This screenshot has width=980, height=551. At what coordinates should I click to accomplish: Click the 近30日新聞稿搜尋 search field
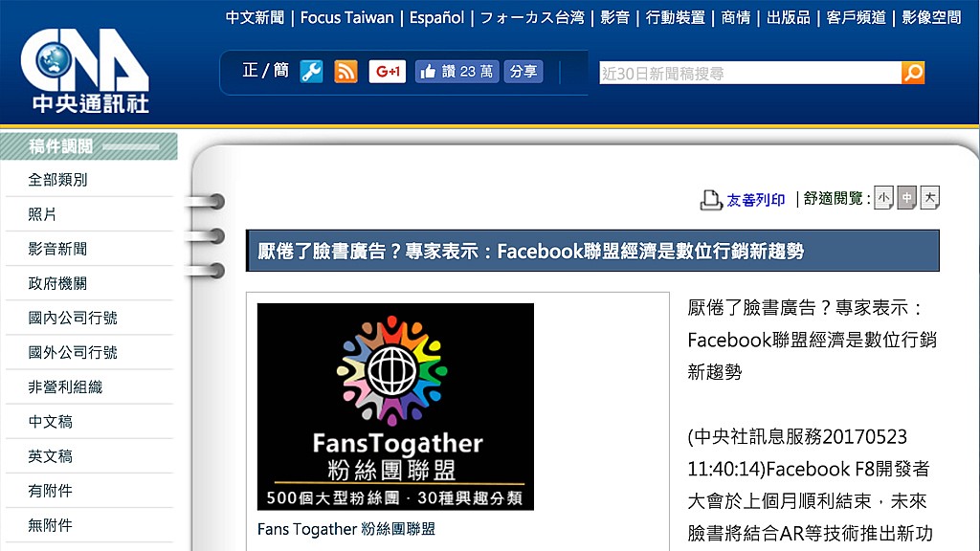click(x=750, y=73)
